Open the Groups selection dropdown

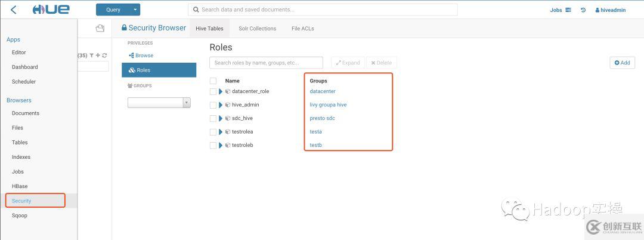coord(159,103)
